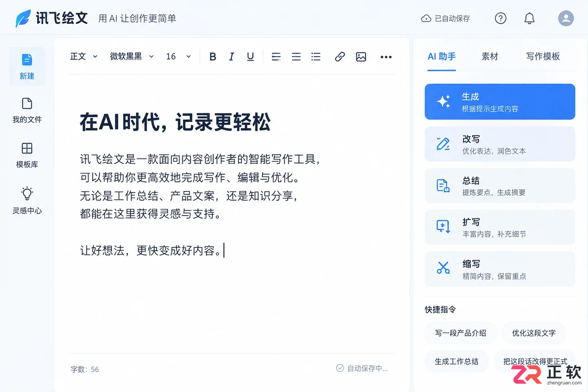Insert an image

[x=361, y=57]
